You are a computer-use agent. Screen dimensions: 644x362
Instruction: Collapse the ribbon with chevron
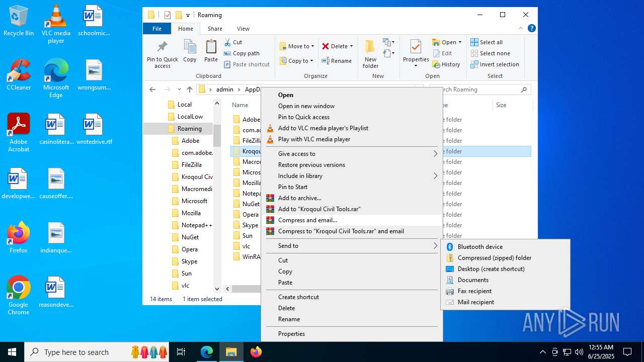(521, 29)
